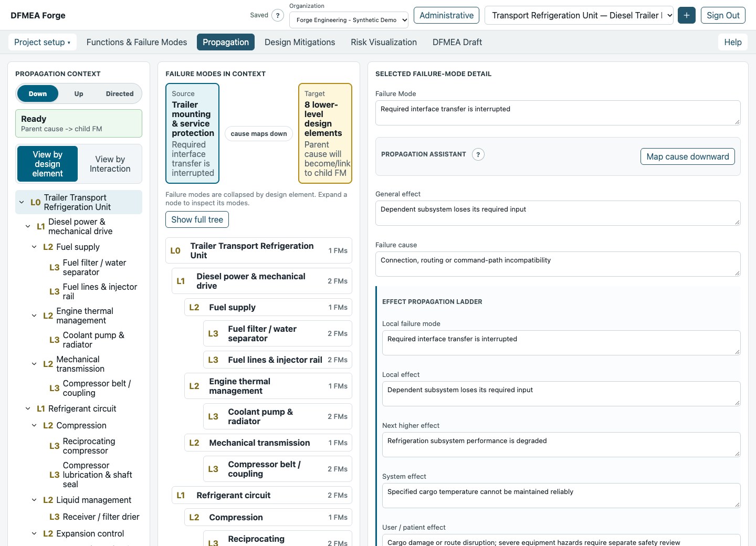Click the Administrative button
This screenshot has width=756, height=546.
[x=447, y=15]
